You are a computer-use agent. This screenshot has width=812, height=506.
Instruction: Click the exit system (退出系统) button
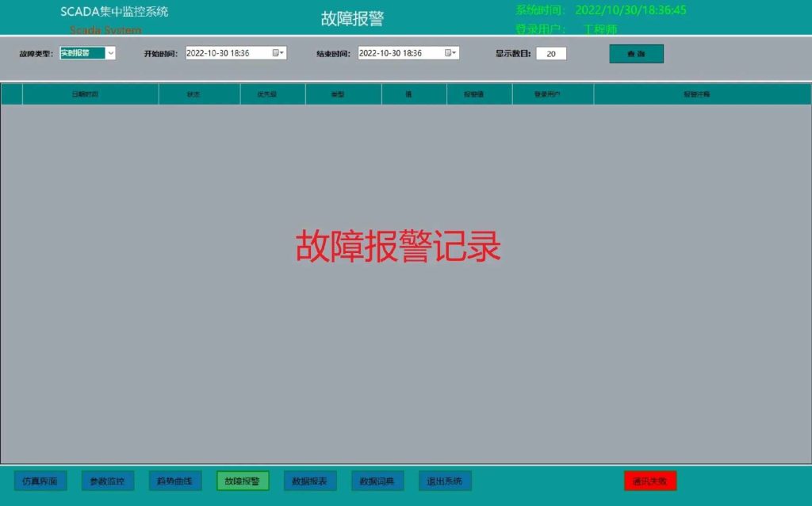[x=445, y=481]
